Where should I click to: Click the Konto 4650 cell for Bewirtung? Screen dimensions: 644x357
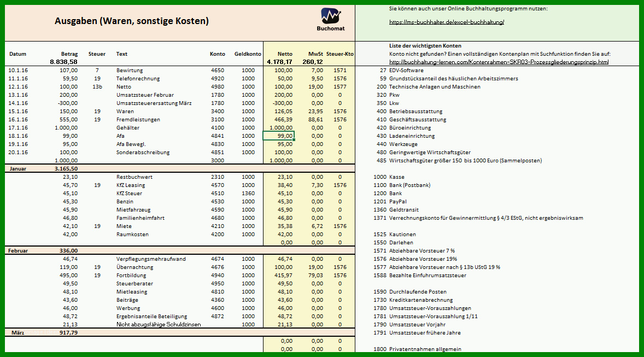point(218,70)
